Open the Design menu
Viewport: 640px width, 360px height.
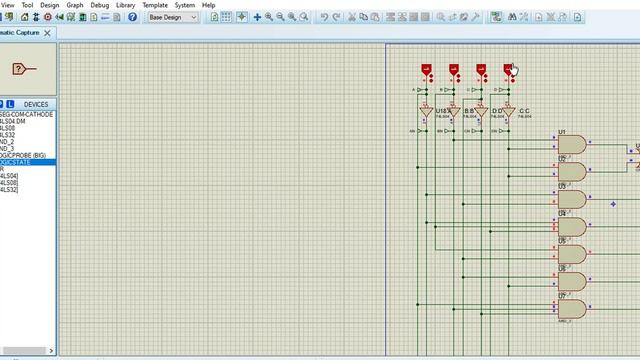point(49,5)
